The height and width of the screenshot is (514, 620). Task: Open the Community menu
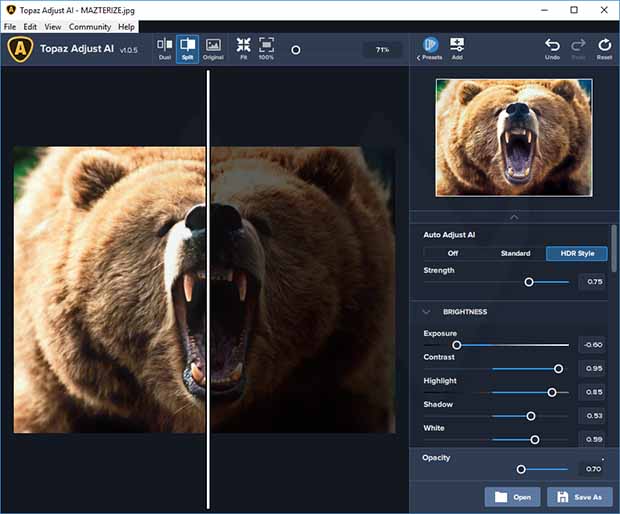tap(90, 27)
